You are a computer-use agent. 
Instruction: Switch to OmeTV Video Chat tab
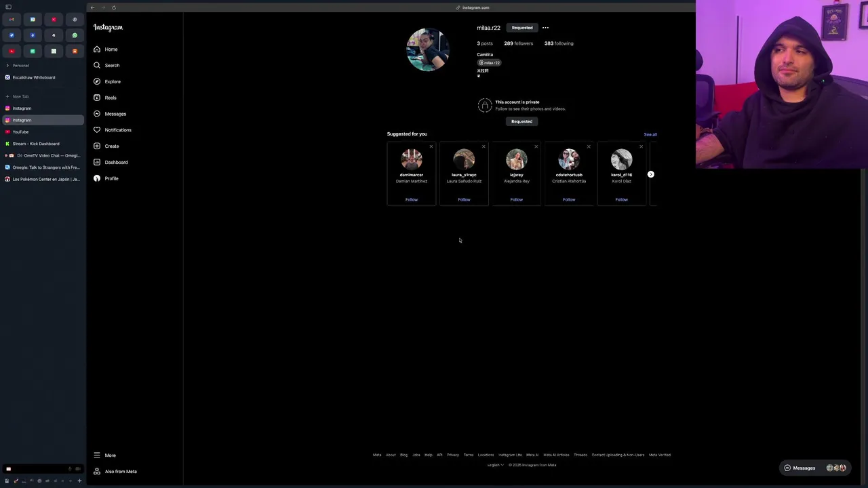pos(42,156)
